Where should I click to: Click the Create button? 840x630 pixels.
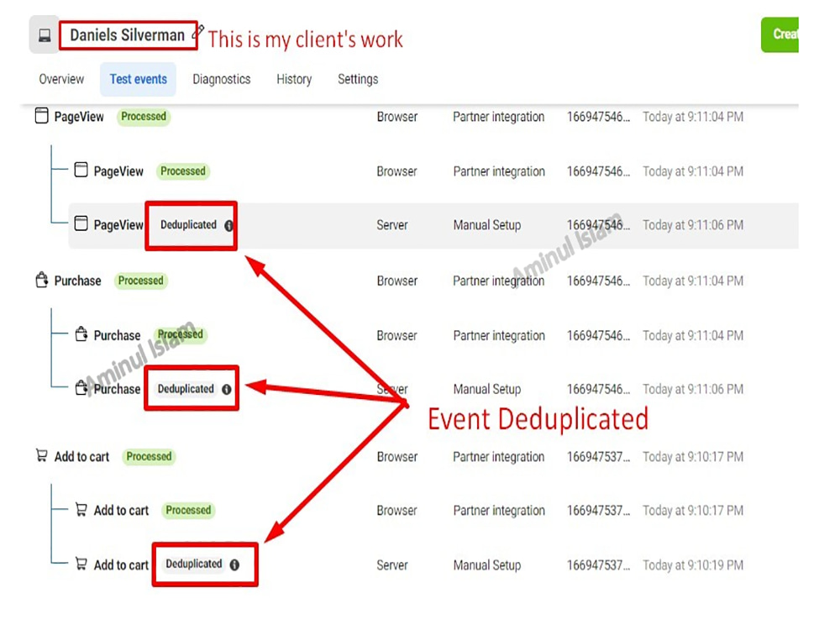tap(780, 34)
